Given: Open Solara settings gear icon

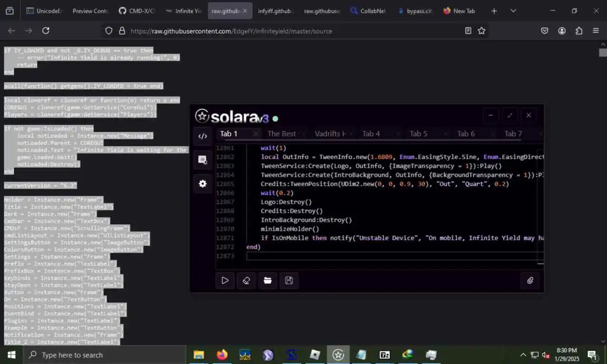Looking at the screenshot, I should (202, 183).
